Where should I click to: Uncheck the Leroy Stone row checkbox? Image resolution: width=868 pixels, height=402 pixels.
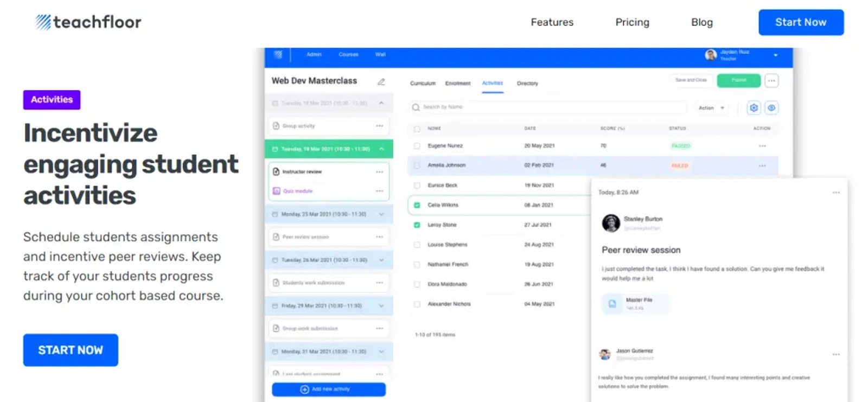(417, 225)
